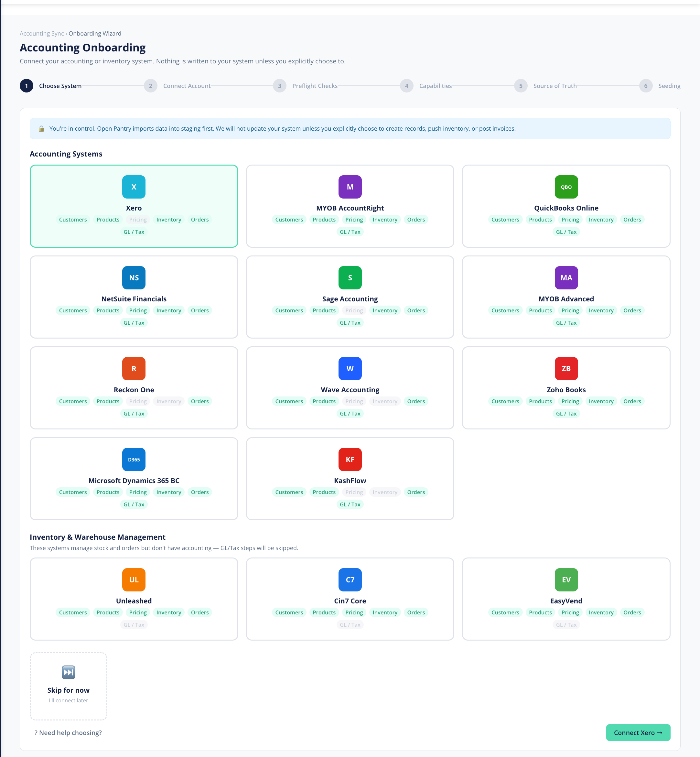Select the NetSuite Financials card name

point(134,299)
